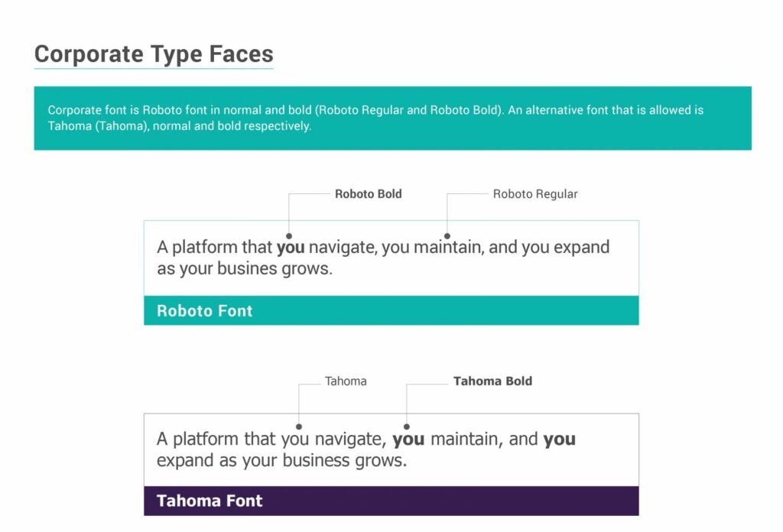
Task: Click the dot marker under Tahoma Bold
Action: point(407,427)
